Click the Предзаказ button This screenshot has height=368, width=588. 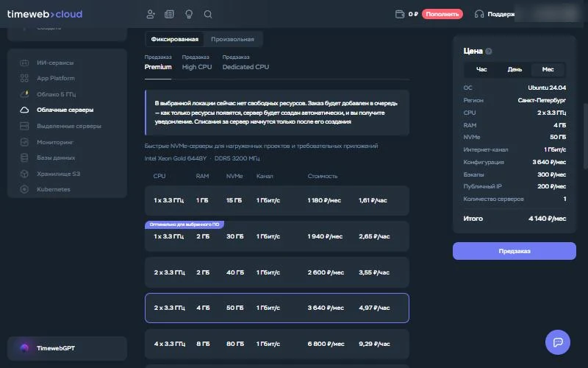tap(514, 251)
